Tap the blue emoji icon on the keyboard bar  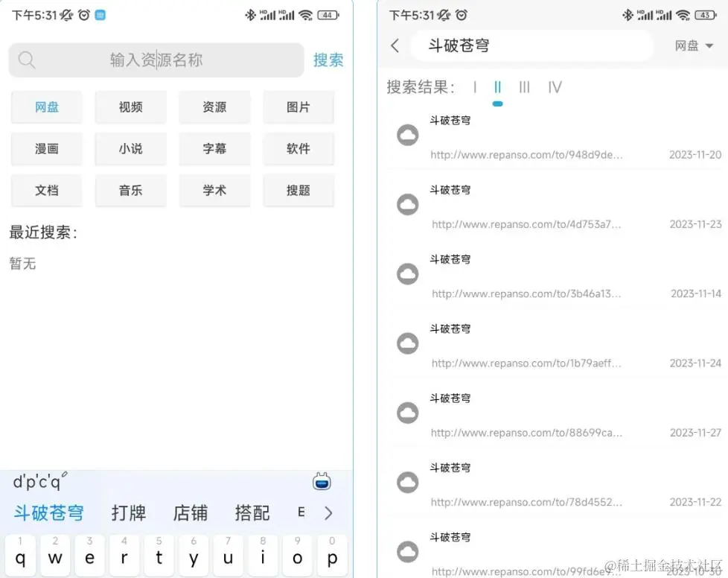(x=321, y=482)
